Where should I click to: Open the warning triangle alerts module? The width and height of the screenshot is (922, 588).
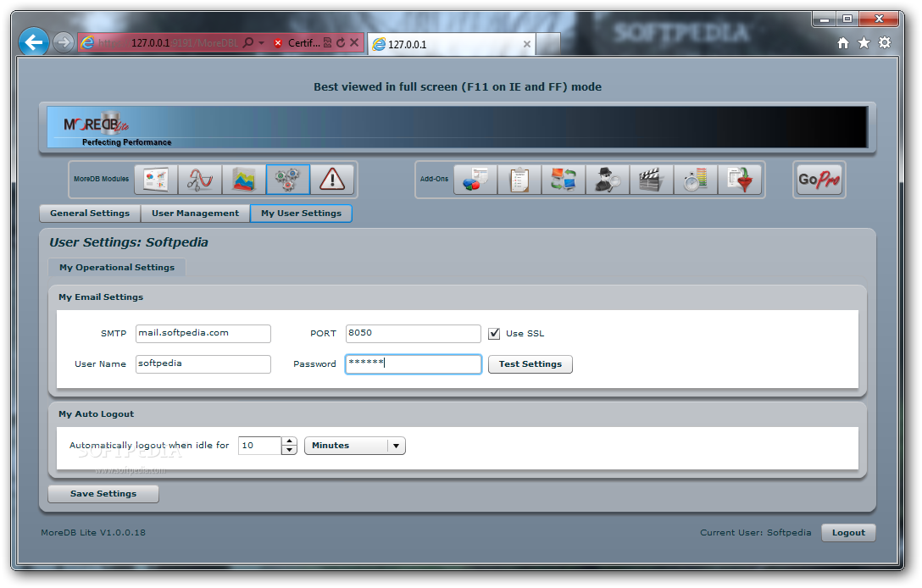(332, 180)
